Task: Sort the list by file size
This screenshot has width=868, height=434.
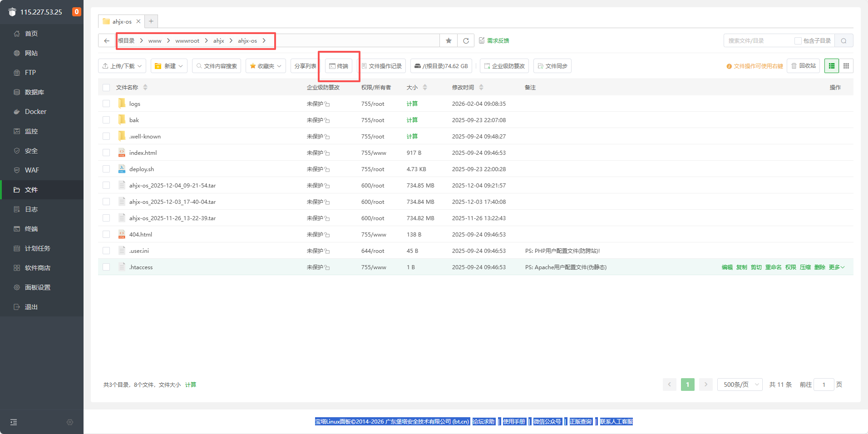Action: pyautogui.click(x=417, y=88)
